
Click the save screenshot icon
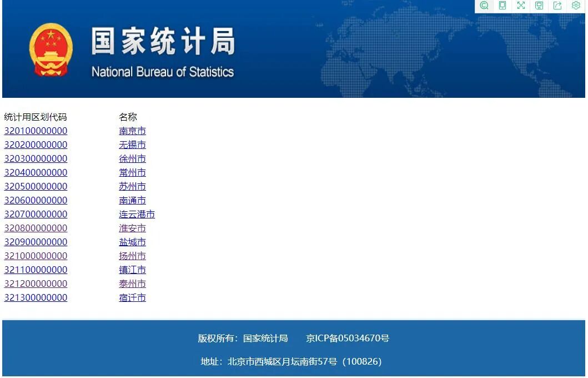539,6
